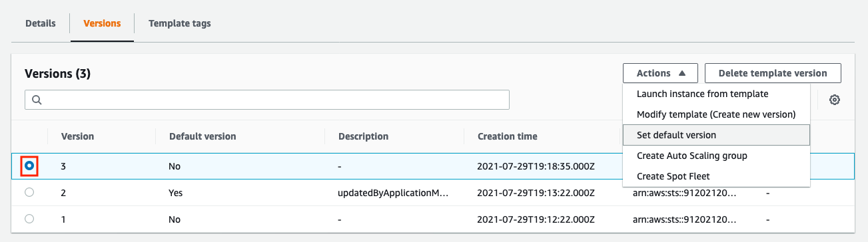The width and height of the screenshot is (868, 242).
Task: Choose Modify template (Create new version)
Action: (716, 114)
